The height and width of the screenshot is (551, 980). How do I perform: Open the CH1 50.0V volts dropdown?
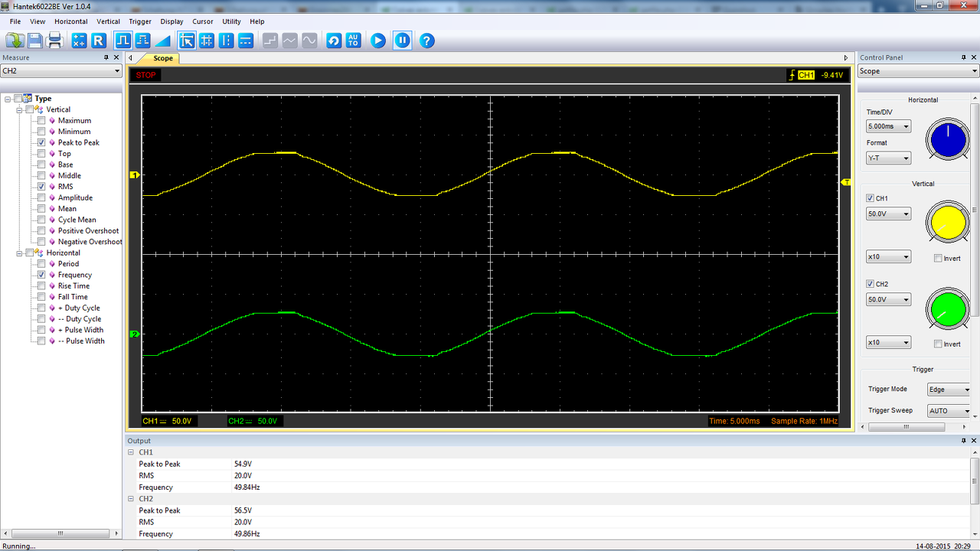888,214
